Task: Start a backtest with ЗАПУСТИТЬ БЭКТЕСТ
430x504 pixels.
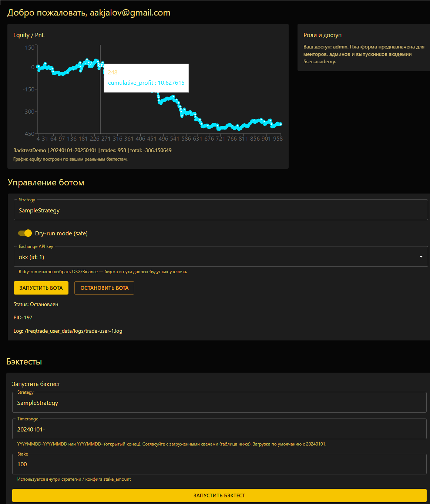Action: point(219,495)
